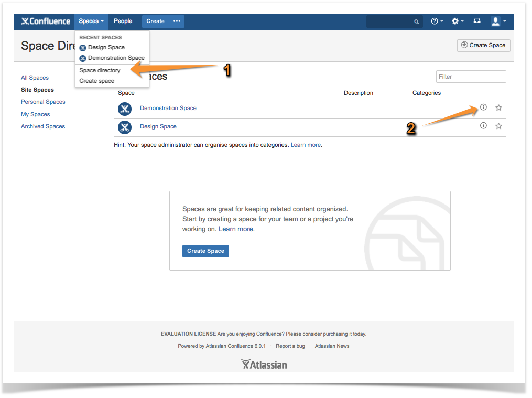Select Space directory from Spaces menu
The width and height of the screenshot is (532, 398).
[x=100, y=70]
